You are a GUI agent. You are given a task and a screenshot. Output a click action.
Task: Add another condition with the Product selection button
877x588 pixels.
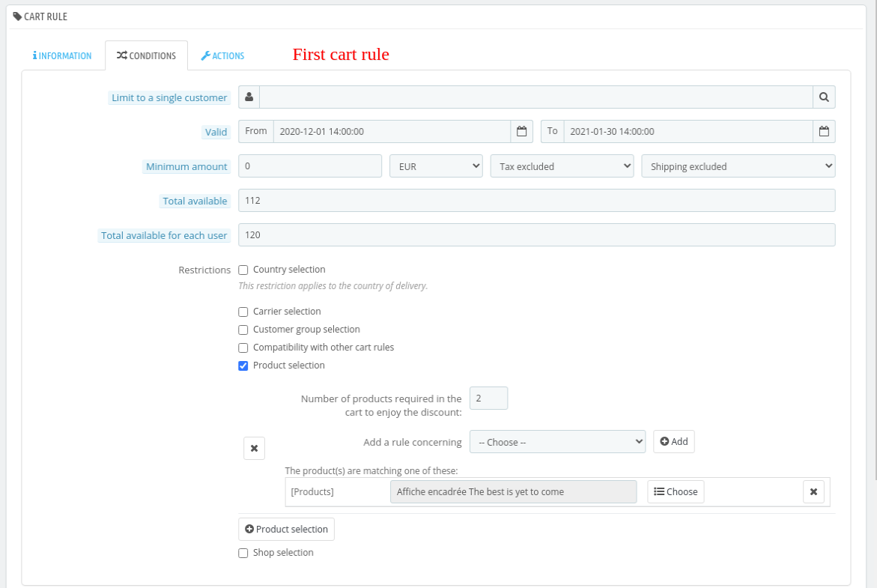[x=286, y=529]
